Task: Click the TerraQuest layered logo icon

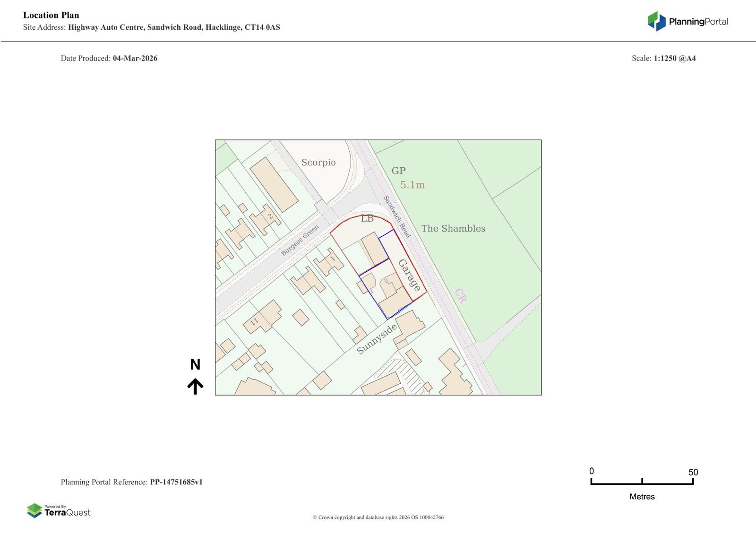Action: (34, 510)
